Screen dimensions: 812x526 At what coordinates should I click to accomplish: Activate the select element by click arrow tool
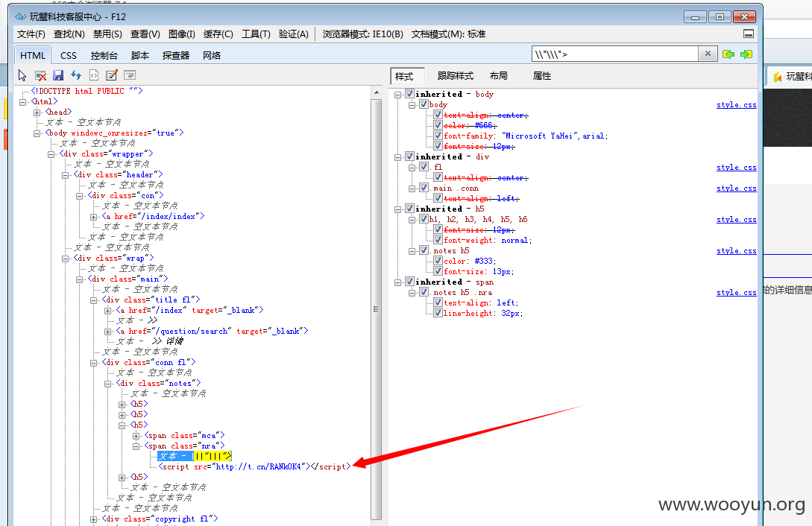coord(22,75)
